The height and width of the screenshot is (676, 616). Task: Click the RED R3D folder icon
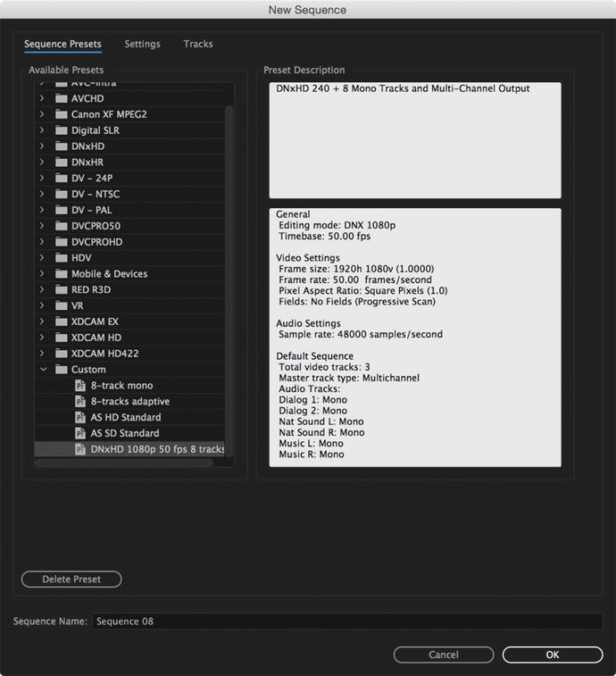click(62, 290)
